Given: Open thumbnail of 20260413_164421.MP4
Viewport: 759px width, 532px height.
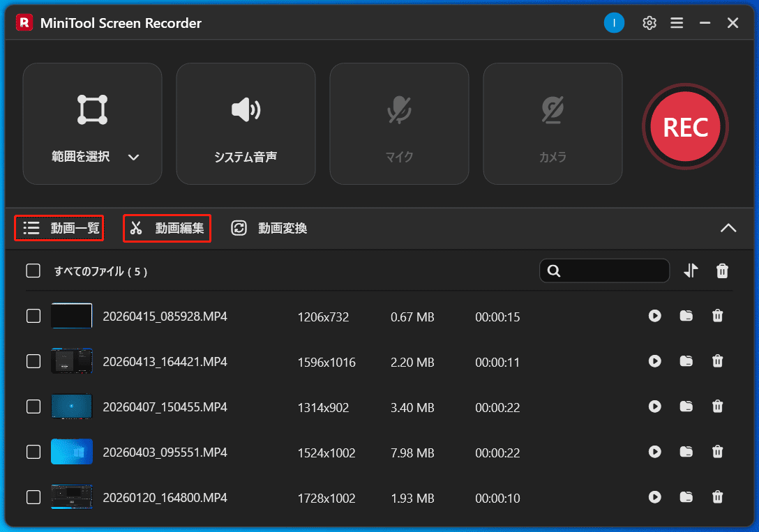Looking at the screenshot, I should point(72,360).
